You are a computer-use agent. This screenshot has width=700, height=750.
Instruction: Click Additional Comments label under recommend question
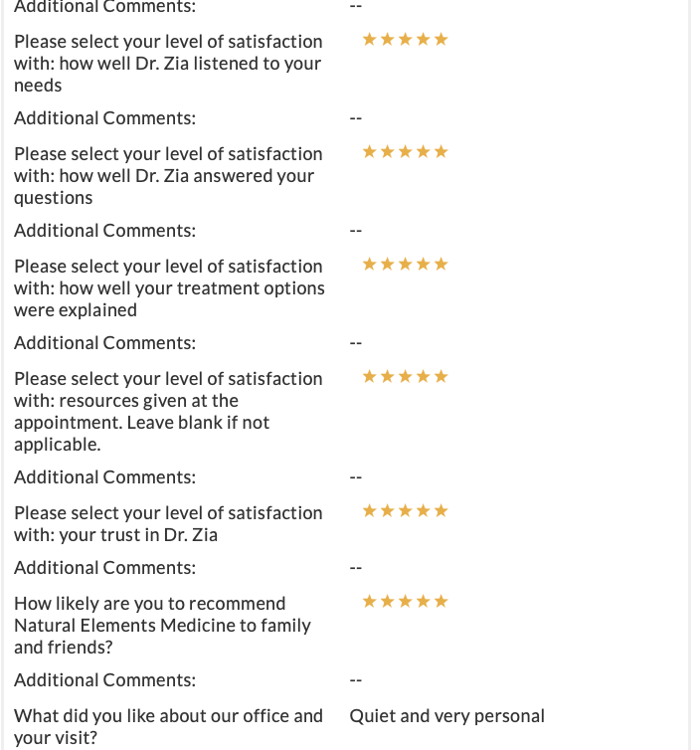point(104,680)
